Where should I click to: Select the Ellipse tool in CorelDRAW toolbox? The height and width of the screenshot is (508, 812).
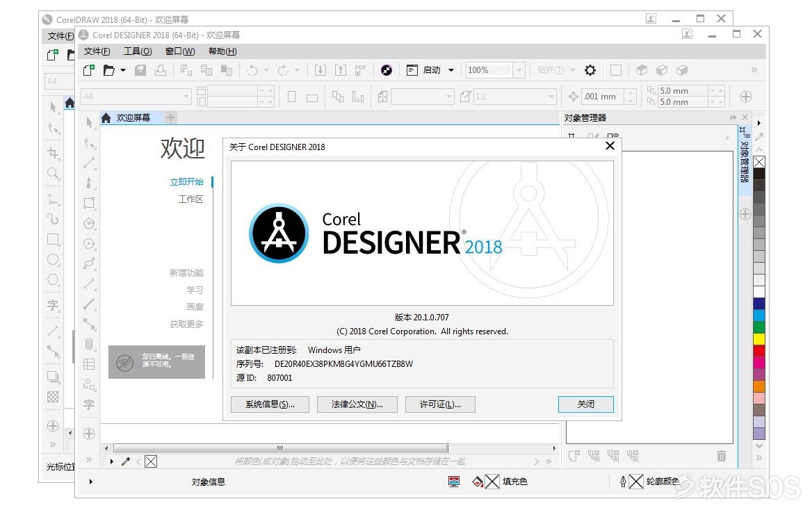[53, 260]
